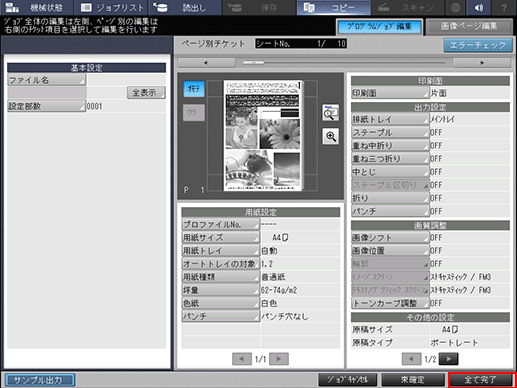Click the globe icon in top bar
This screenshot has width=517, height=388.
click(x=455, y=7)
